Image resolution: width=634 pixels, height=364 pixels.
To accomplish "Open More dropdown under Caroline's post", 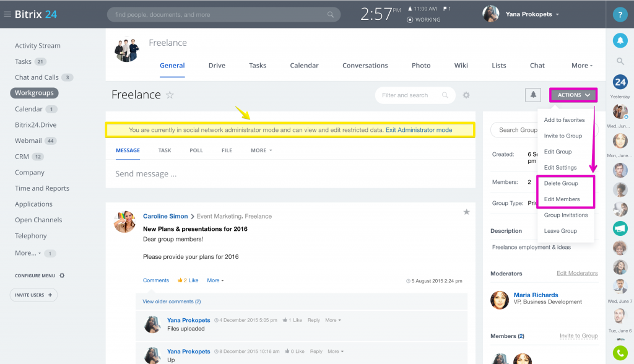I will (x=215, y=280).
